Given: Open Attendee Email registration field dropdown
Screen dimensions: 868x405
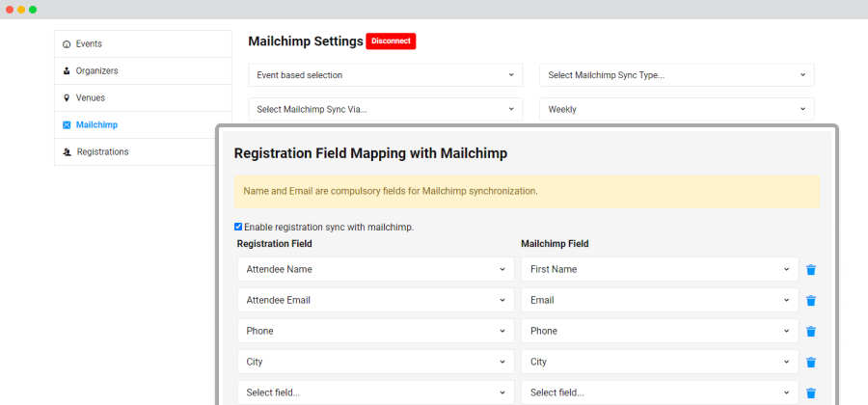Looking at the screenshot, I should point(376,301).
